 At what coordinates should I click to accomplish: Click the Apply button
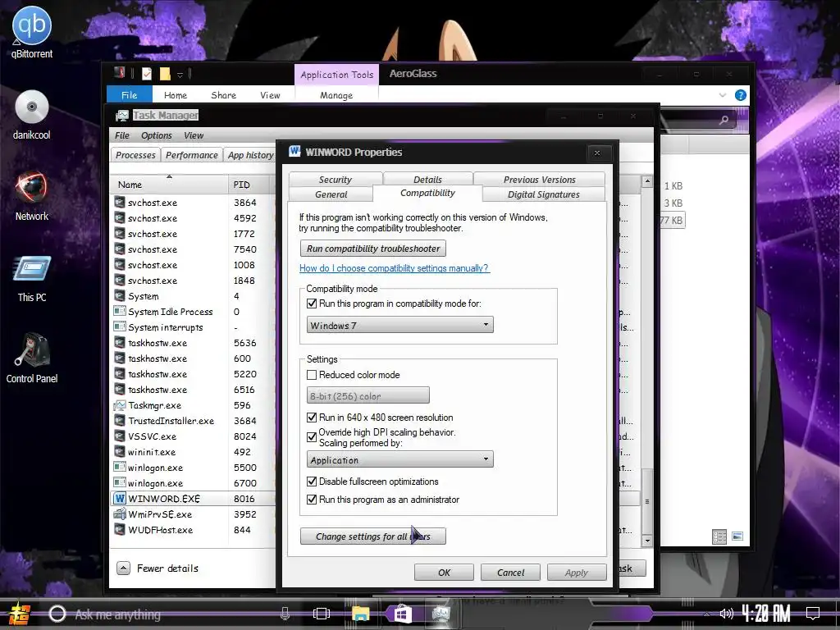tap(577, 573)
